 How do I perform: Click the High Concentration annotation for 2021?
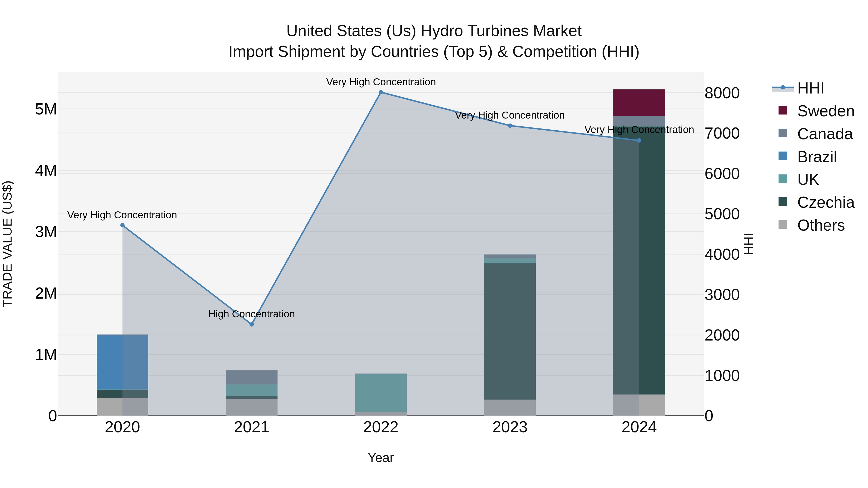pyautogui.click(x=251, y=314)
